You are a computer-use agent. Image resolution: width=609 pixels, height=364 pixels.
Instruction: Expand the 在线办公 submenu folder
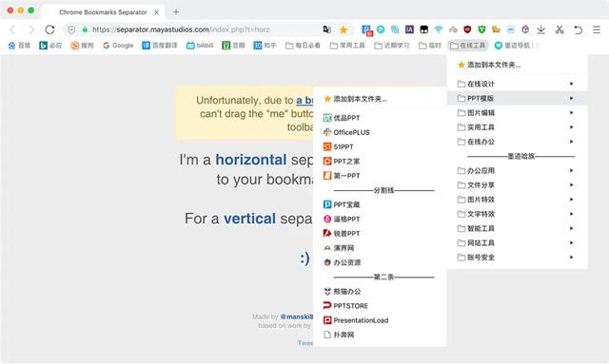click(517, 142)
